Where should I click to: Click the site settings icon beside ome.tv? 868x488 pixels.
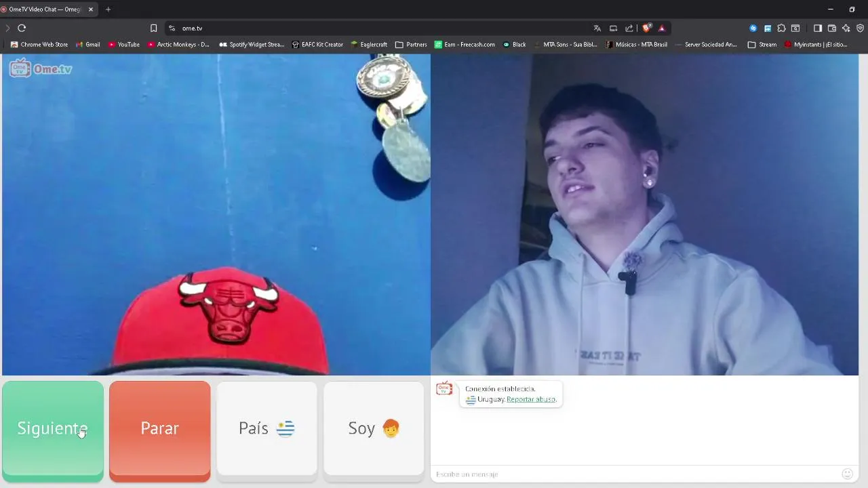tap(172, 28)
